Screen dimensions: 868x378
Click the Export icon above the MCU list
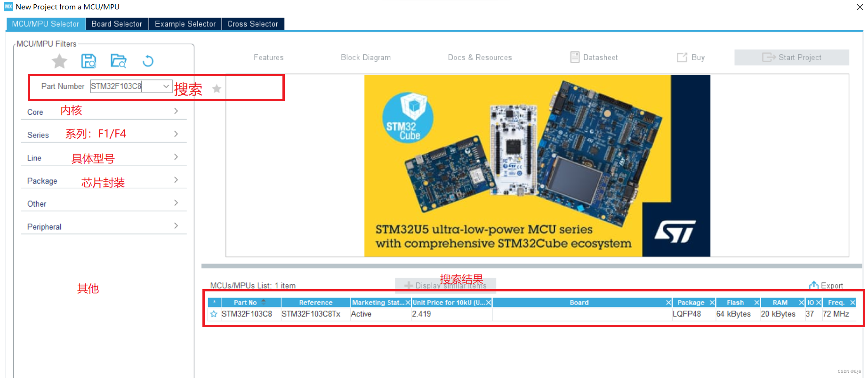813,285
